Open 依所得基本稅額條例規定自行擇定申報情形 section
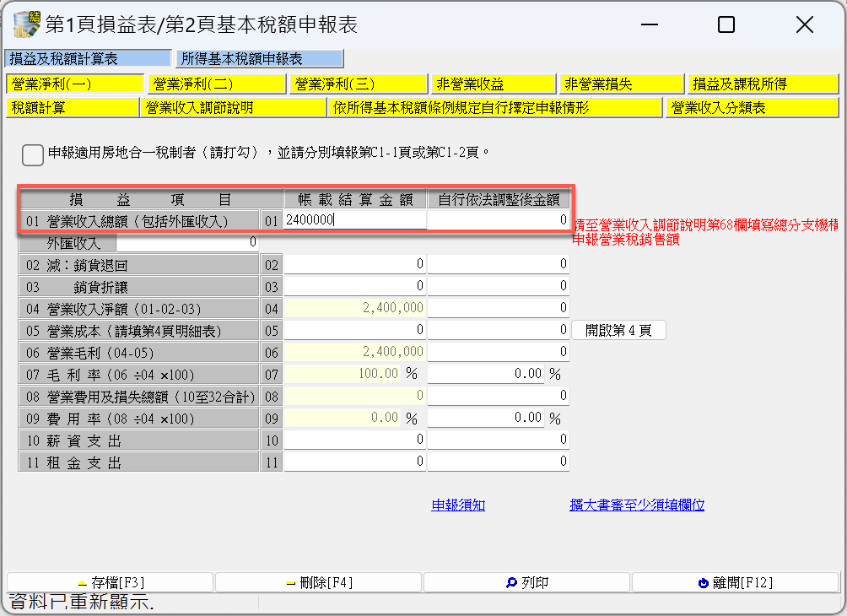This screenshot has width=847, height=616. point(495,107)
